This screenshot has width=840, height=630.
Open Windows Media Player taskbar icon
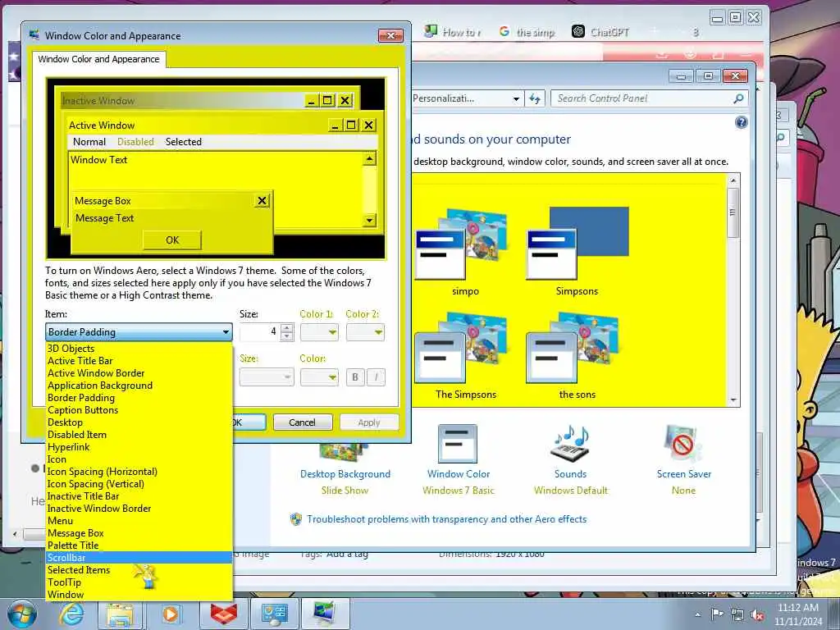click(x=171, y=614)
